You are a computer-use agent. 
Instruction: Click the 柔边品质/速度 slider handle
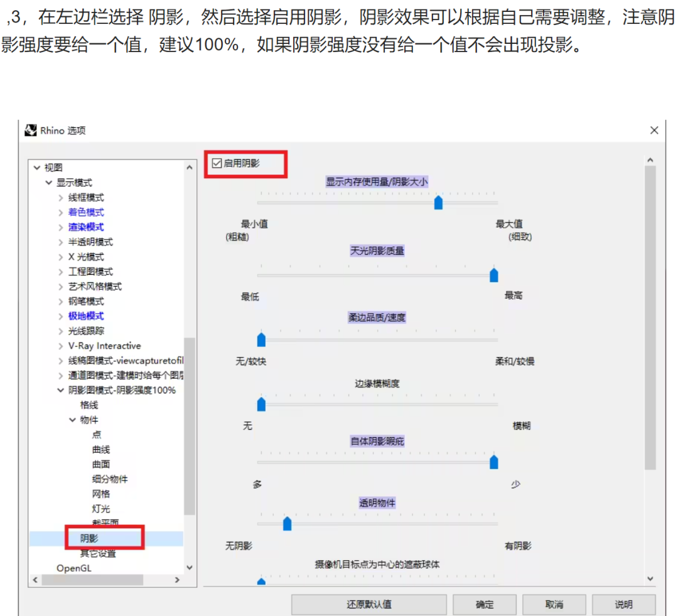(x=261, y=339)
